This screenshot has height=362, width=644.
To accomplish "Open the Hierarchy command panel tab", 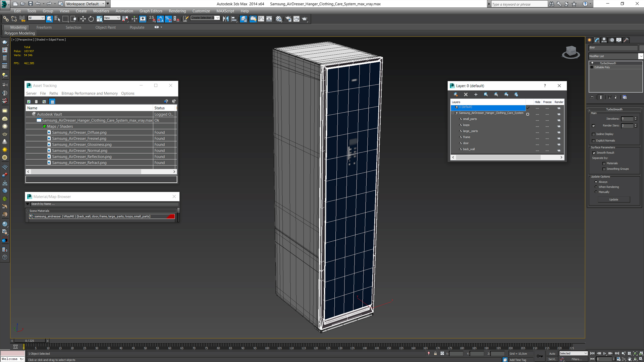I will (x=604, y=40).
